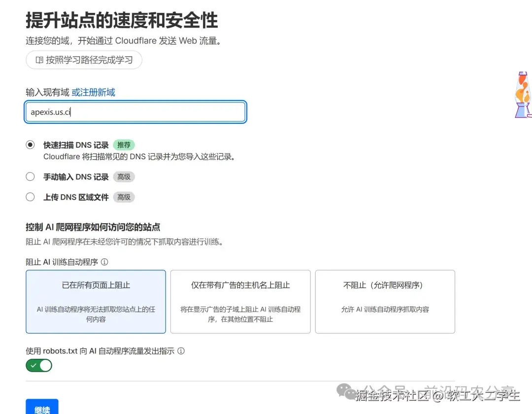Disable the robots.txt AI traffic toggle
This screenshot has width=532, height=414.
38,365
